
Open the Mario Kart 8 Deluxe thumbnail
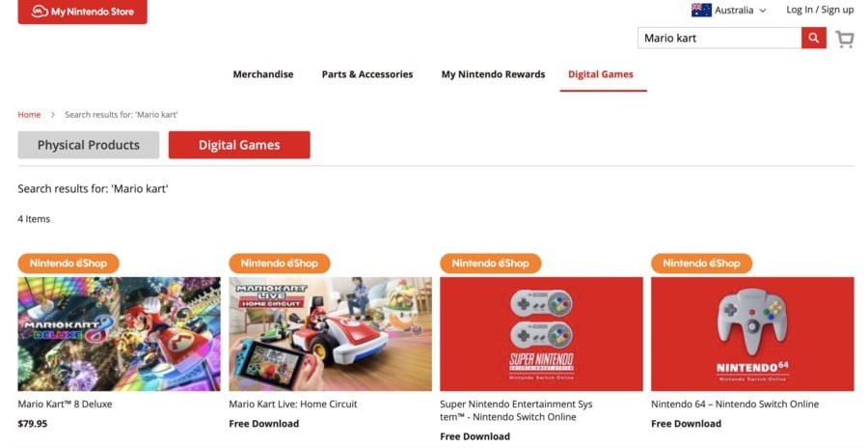(119, 334)
